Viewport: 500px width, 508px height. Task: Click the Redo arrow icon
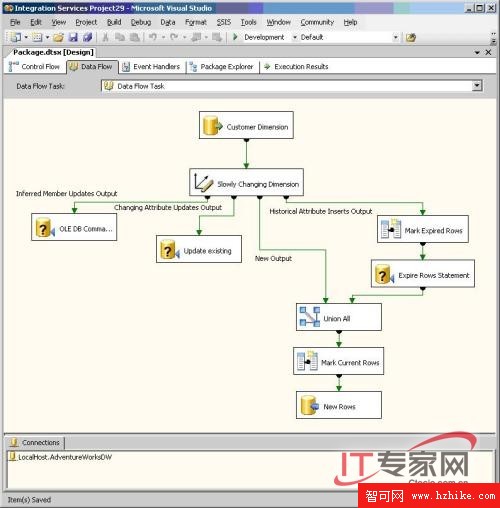(x=174, y=37)
